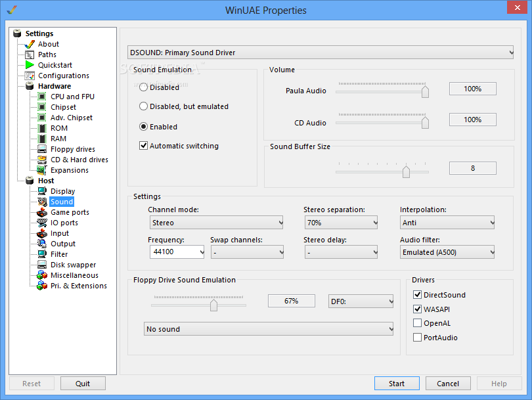Click the green Quickstart arrow icon
The image size is (532, 400).
[30, 65]
